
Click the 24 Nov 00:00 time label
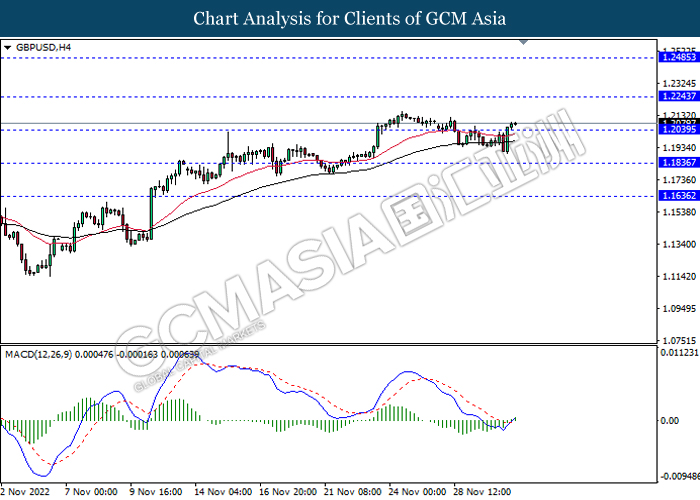pyautogui.click(x=417, y=492)
